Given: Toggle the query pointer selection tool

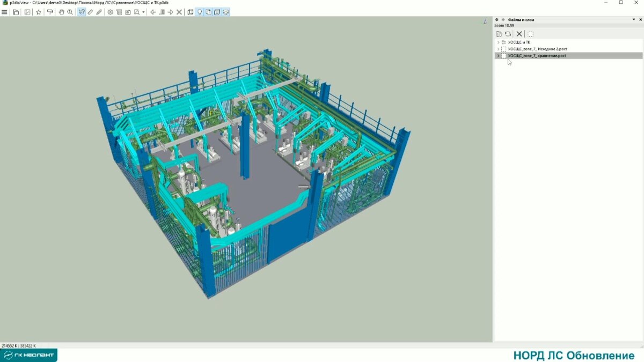Looking at the screenshot, I should click(x=82, y=12).
